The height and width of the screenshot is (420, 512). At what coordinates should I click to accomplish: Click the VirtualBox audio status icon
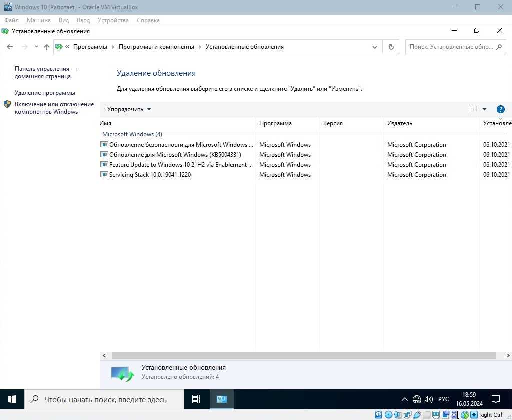point(398,415)
